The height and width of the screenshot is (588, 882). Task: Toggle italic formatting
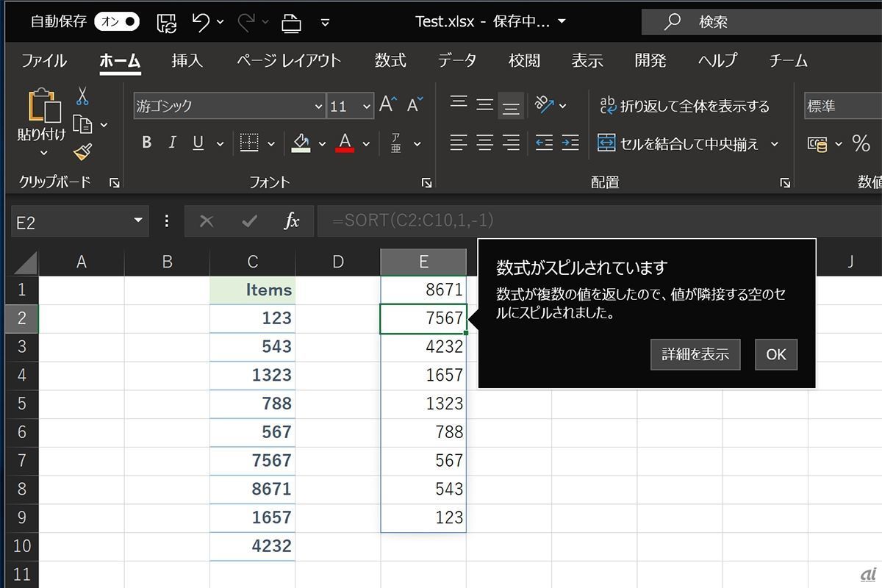point(172,143)
